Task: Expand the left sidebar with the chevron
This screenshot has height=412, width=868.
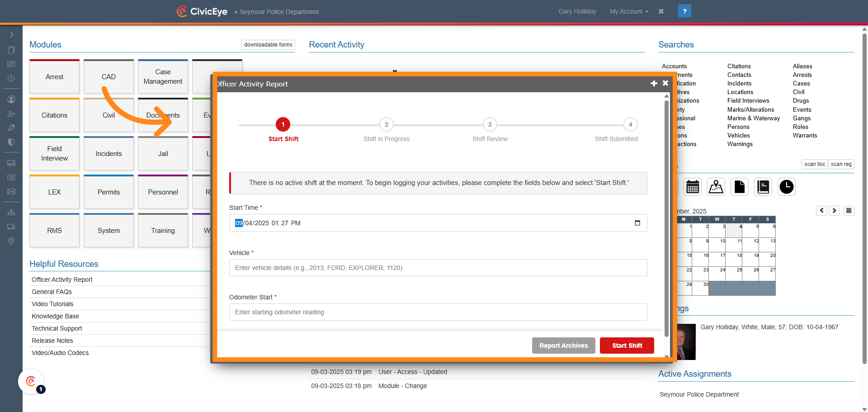Action: 11,34
